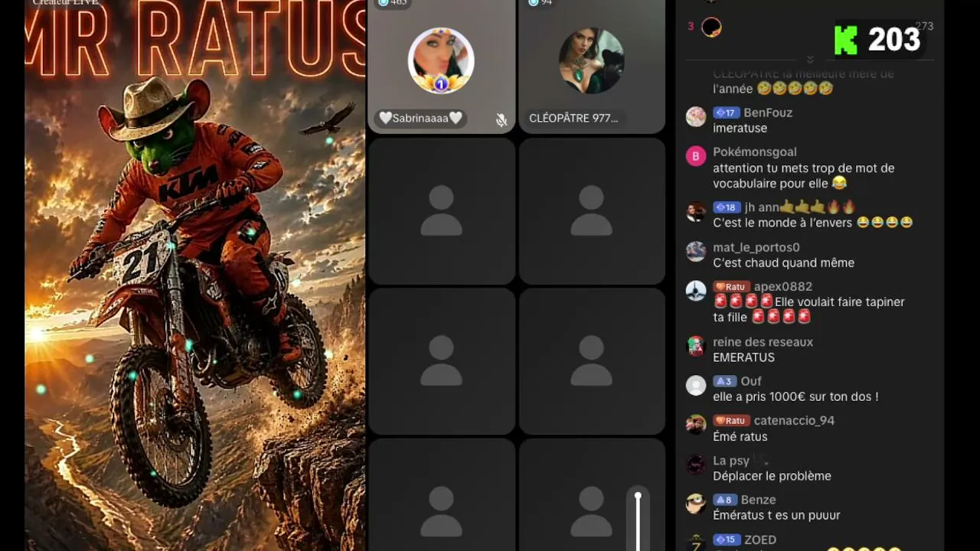Viewport: 980px width, 551px height.
Task: Click the Sabrinaaaa name label on her tile
Action: [x=421, y=118]
